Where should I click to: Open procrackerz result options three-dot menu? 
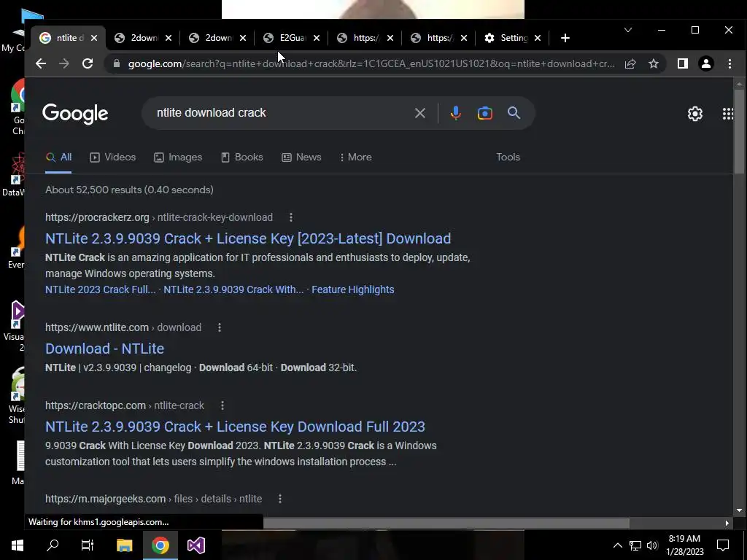(x=291, y=217)
